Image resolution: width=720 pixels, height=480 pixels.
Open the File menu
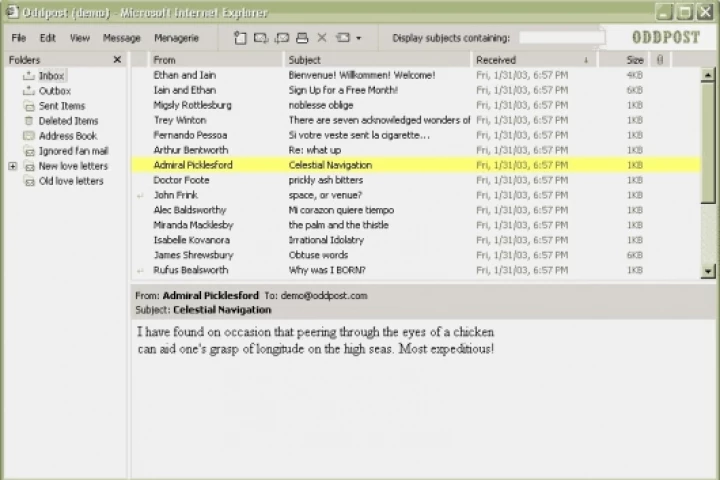[x=19, y=38]
